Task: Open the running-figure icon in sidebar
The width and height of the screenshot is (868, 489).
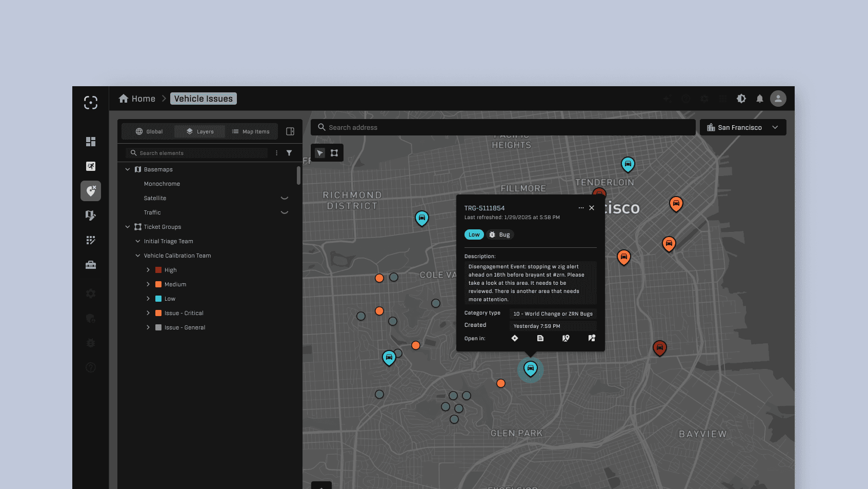Action: click(91, 166)
